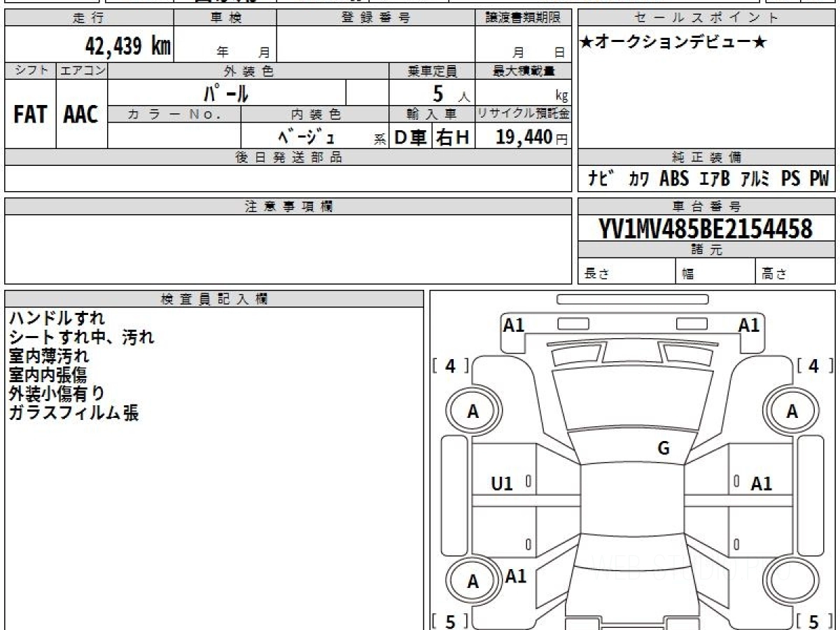This screenshot has width=840, height=630.
Task: Select the アルミ alloy wheel entry
Action: [x=755, y=178]
